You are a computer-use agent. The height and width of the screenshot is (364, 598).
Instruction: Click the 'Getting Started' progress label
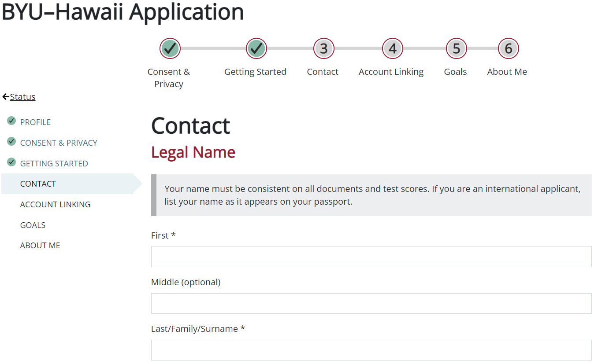255,72
